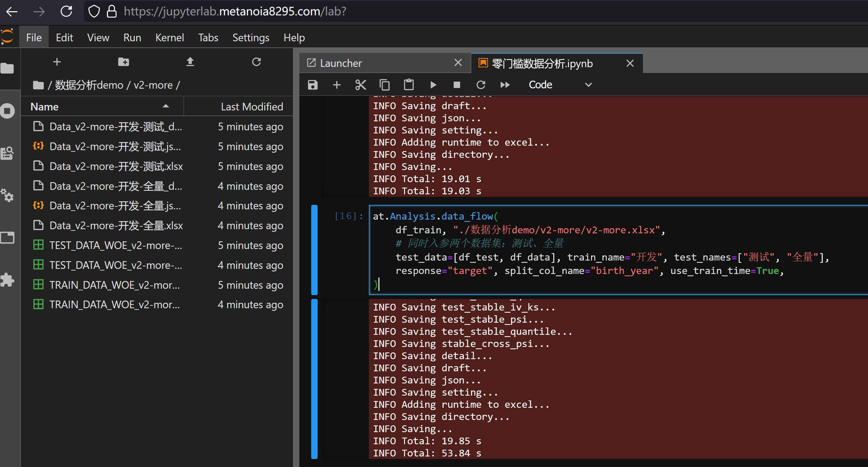Copy the selected cell
Image resolution: width=868 pixels, height=467 pixels.
385,85
